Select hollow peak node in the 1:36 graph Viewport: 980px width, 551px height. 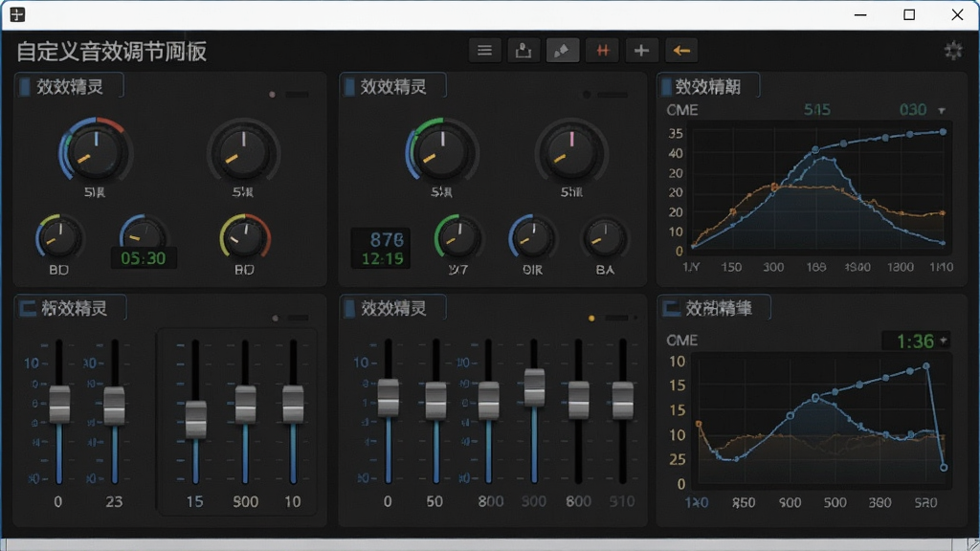[x=815, y=398]
